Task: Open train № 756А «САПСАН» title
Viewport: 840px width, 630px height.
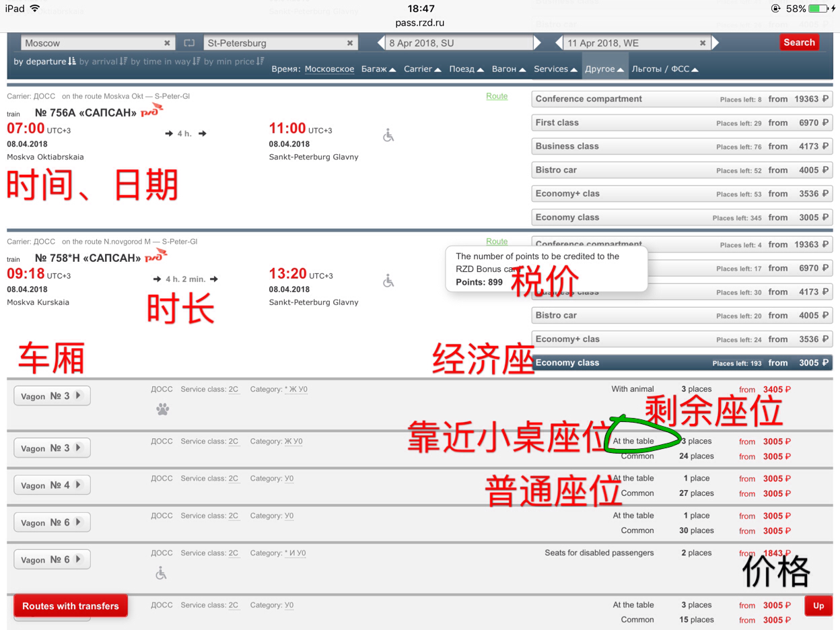Action: (x=85, y=112)
